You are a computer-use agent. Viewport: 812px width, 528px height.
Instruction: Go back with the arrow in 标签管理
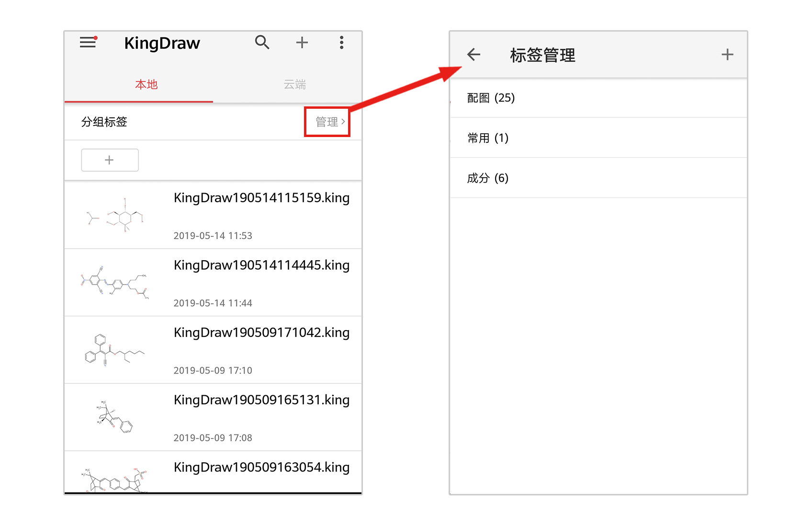[474, 55]
